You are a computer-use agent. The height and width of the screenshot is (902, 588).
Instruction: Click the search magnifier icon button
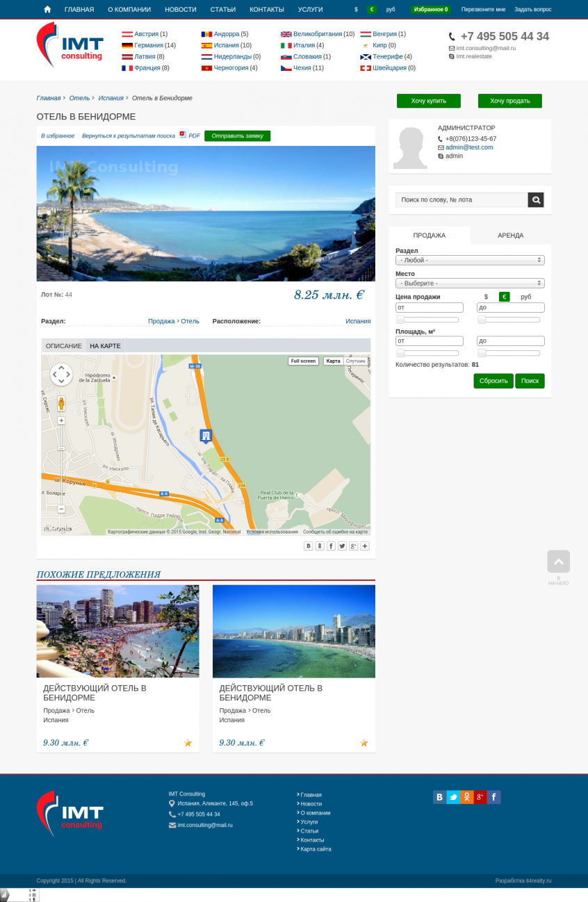[x=536, y=200]
